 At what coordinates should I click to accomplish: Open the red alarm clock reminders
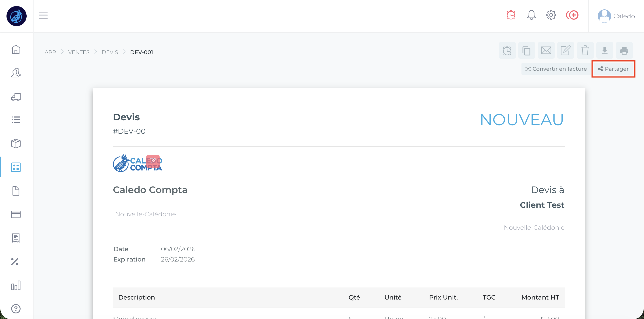click(511, 15)
